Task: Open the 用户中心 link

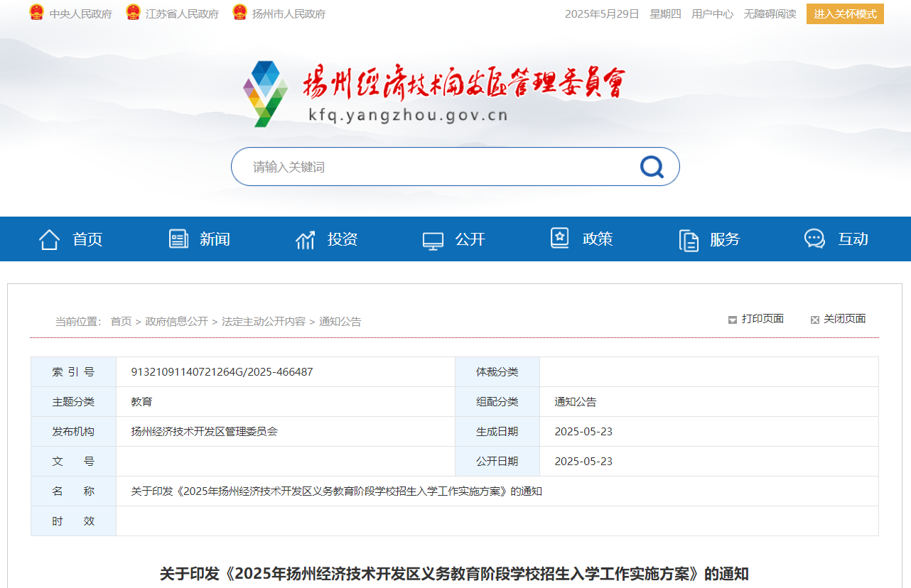Action: [712, 13]
